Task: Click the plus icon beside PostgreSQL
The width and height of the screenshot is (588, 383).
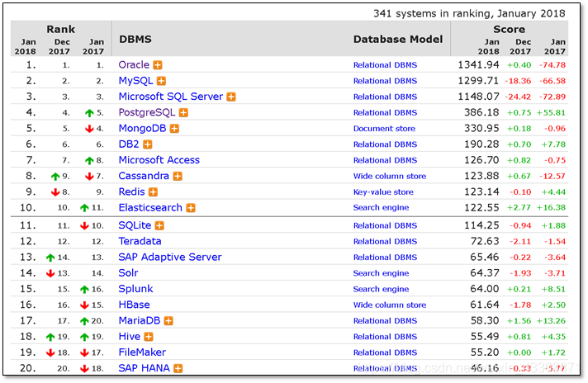Action: pos(183,113)
